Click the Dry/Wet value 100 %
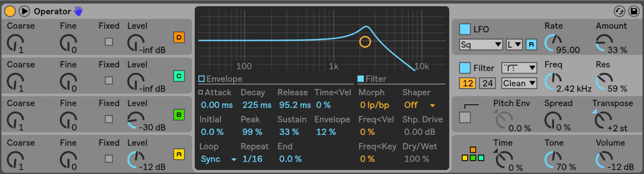This screenshot has height=174, width=644. pos(417,159)
